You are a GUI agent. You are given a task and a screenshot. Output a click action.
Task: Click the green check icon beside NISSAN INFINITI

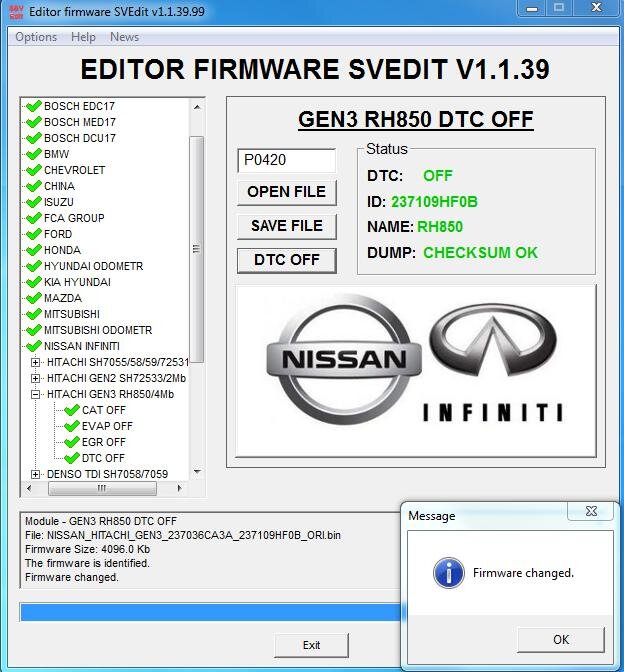[x=33, y=345]
